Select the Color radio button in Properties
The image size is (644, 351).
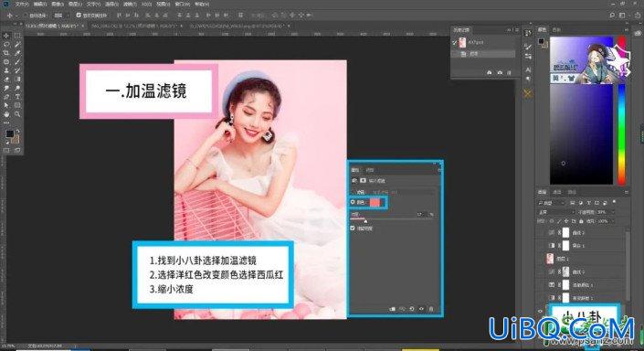[x=353, y=202]
